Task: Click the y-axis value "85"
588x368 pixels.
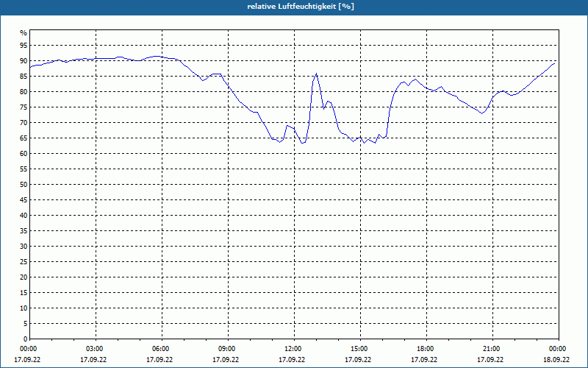Action: [24, 77]
